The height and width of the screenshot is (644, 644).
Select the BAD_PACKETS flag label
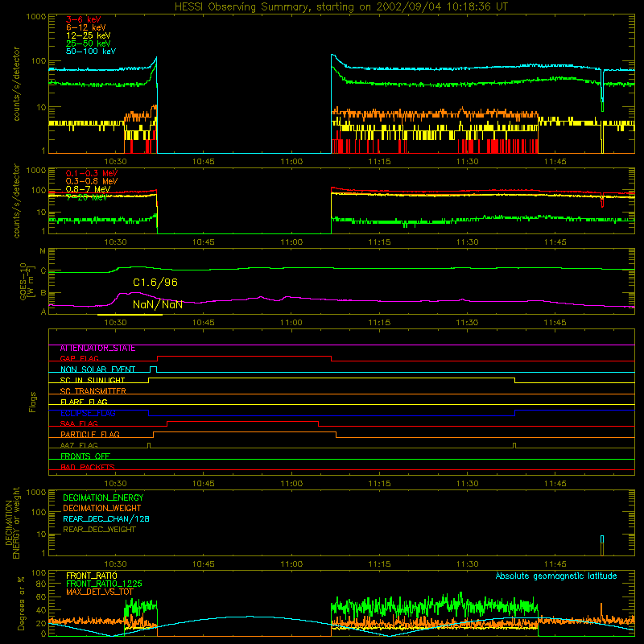tap(88, 467)
